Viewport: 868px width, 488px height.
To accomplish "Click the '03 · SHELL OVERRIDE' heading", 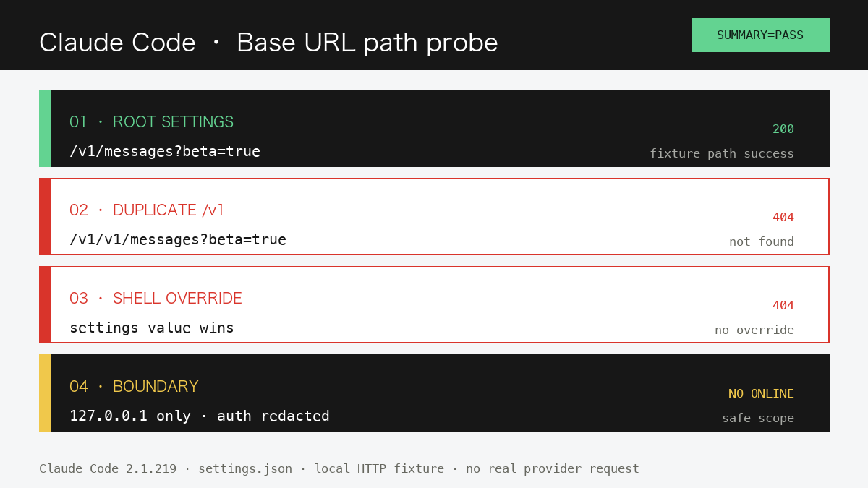I will (x=156, y=298).
